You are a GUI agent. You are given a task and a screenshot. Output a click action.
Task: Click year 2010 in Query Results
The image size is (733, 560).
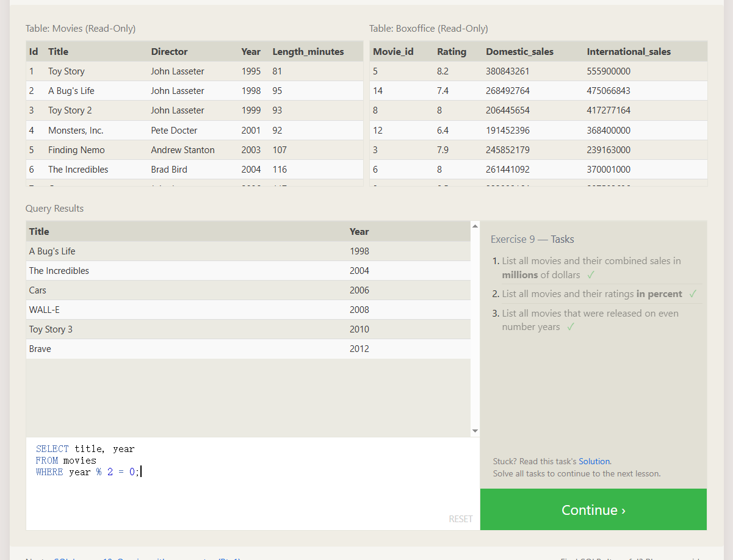click(x=359, y=329)
